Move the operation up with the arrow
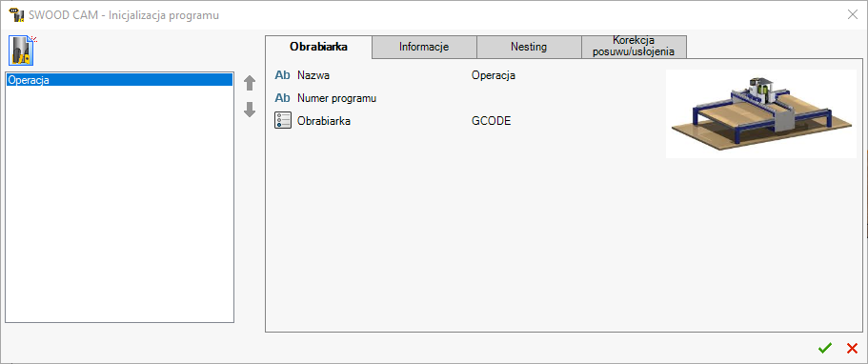 (x=250, y=83)
